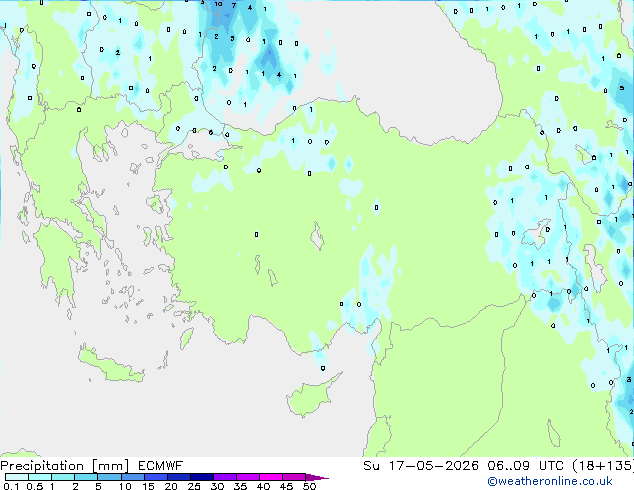Image resolution: width=634 pixels, height=490 pixels.
Task: Click the '15' legend scale label
Action: [148, 486]
